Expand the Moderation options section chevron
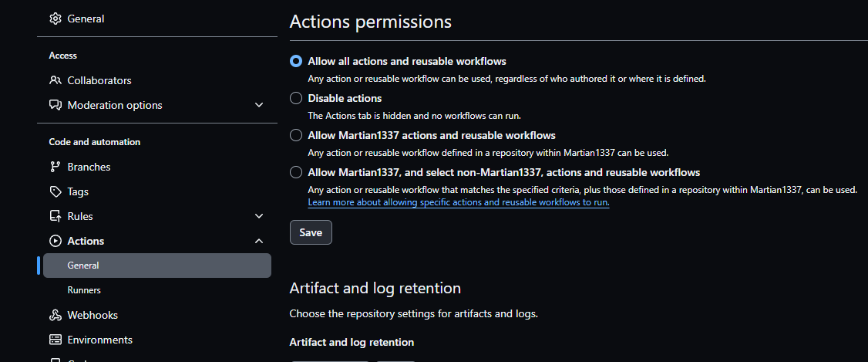 coord(259,105)
